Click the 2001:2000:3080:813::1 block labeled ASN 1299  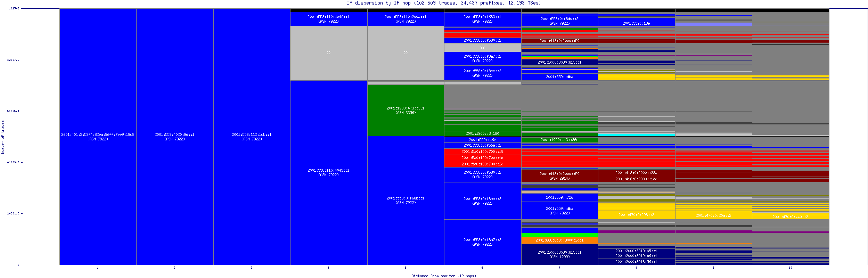click(x=559, y=254)
